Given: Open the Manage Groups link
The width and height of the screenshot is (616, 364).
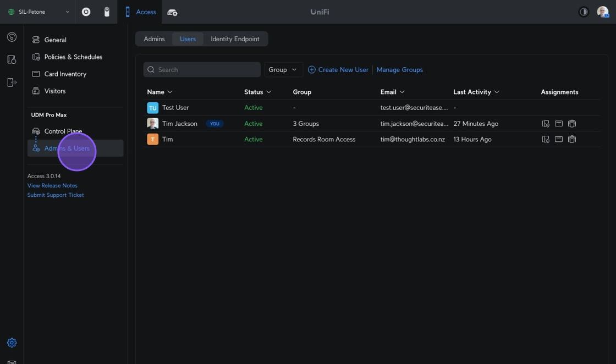Looking at the screenshot, I should coord(399,70).
